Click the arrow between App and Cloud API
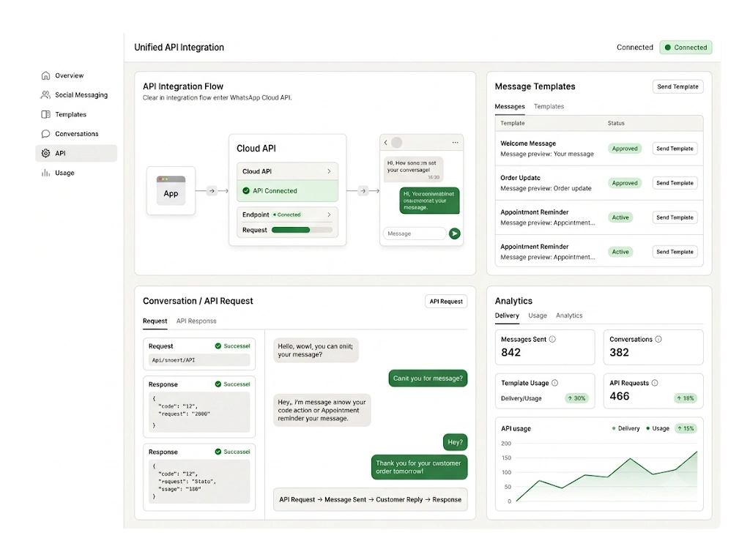The width and height of the screenshot is (750, 560). [212, 191]
